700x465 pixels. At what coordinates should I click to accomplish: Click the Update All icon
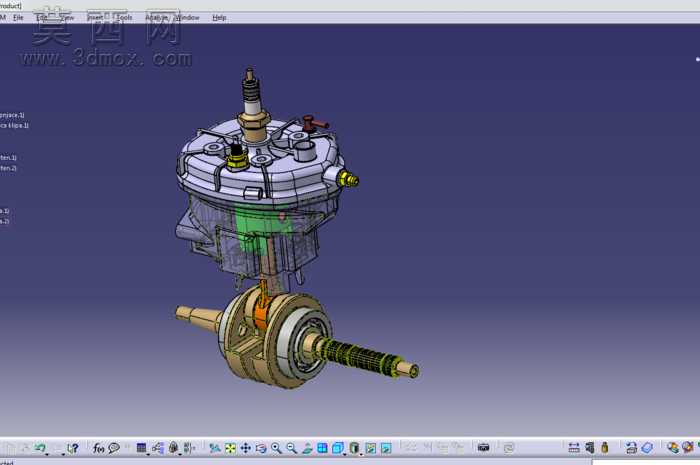(631, 448)
